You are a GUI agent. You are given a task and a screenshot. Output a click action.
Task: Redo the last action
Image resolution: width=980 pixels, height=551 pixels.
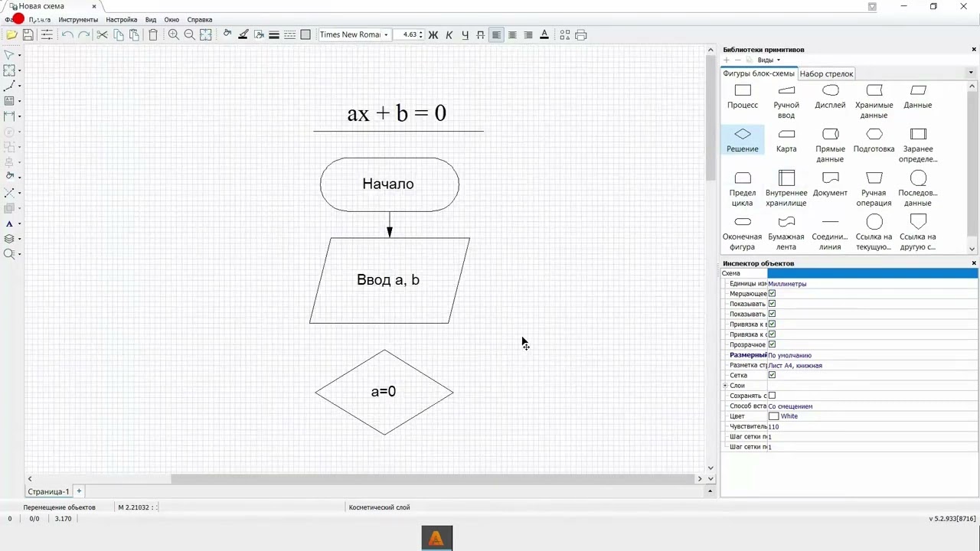coord(83,34)
